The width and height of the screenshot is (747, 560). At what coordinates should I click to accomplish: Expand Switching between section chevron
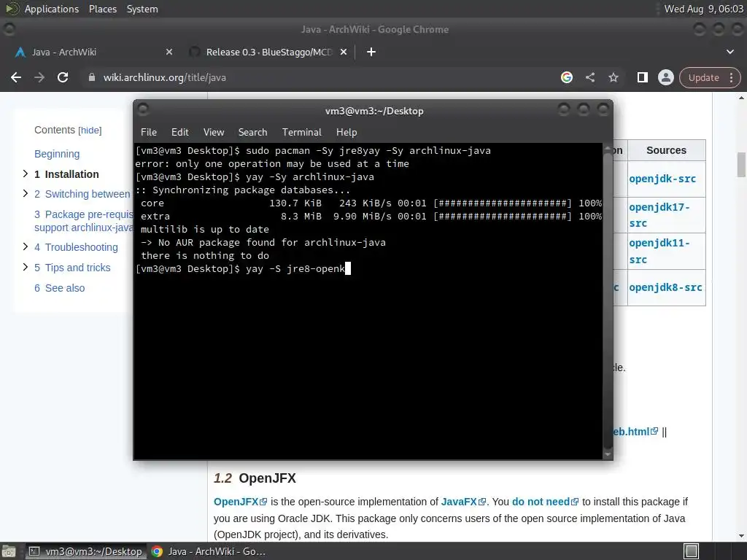pos(26,192)
